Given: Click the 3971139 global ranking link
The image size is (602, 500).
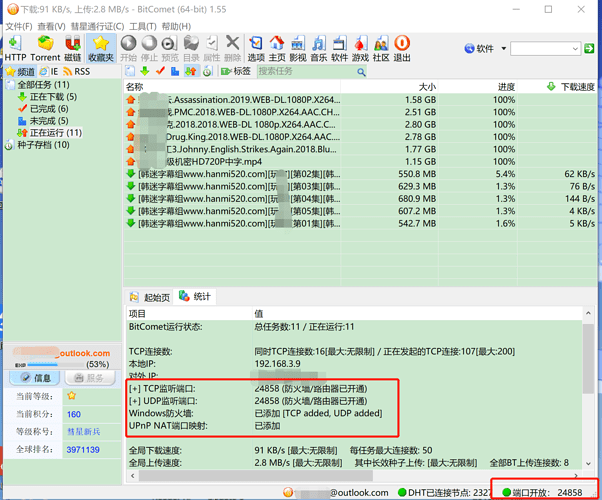Looking at the screenshot, I should tap(83, 450).
